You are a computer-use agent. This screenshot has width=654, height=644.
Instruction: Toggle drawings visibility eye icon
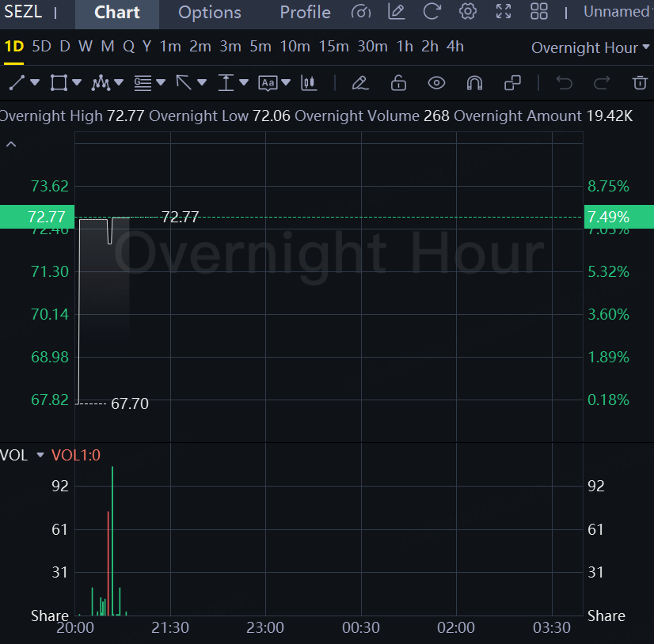pyautogui.click(x=436, y=82)
